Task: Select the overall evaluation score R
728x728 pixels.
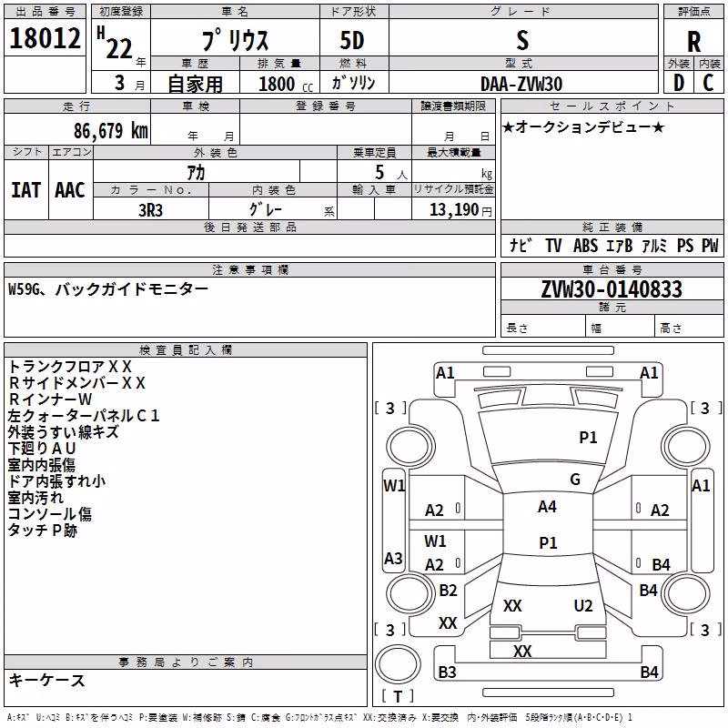Action: 694,42
